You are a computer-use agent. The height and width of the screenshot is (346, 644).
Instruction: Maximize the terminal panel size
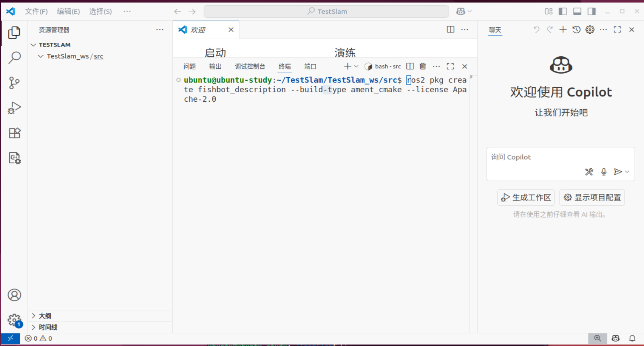tap(450, 67)
